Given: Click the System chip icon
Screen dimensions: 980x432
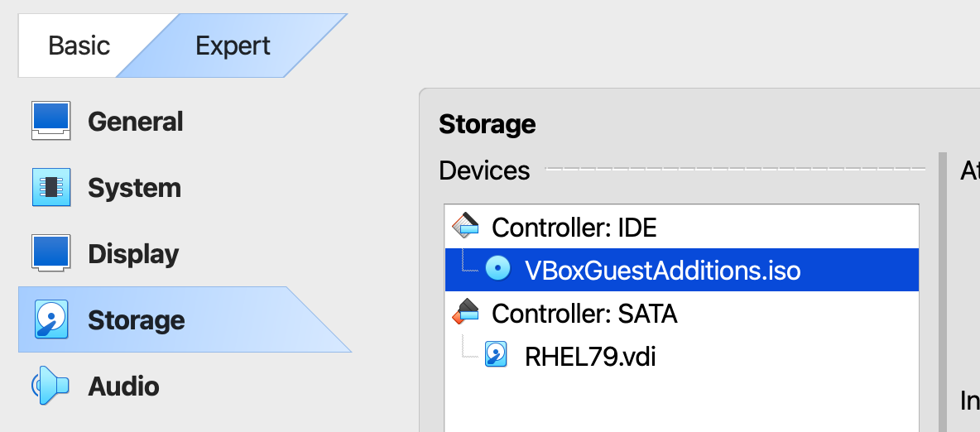Looking at the screenshot, I should (x=50, y=188).
